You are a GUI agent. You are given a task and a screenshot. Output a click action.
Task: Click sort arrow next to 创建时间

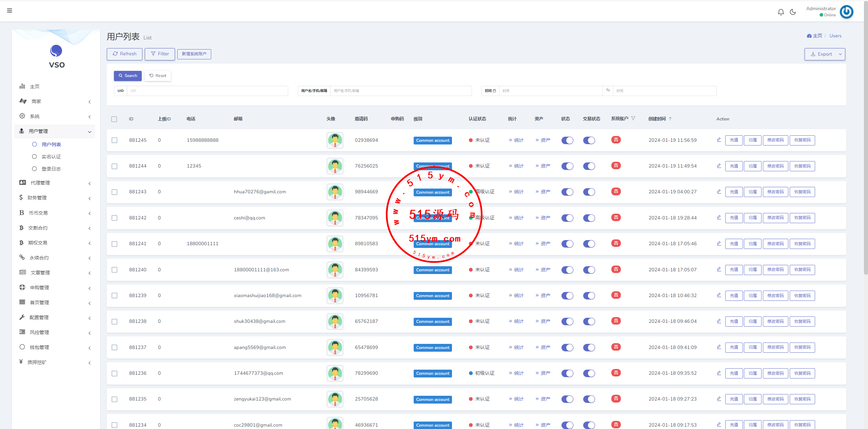[670, 119]
